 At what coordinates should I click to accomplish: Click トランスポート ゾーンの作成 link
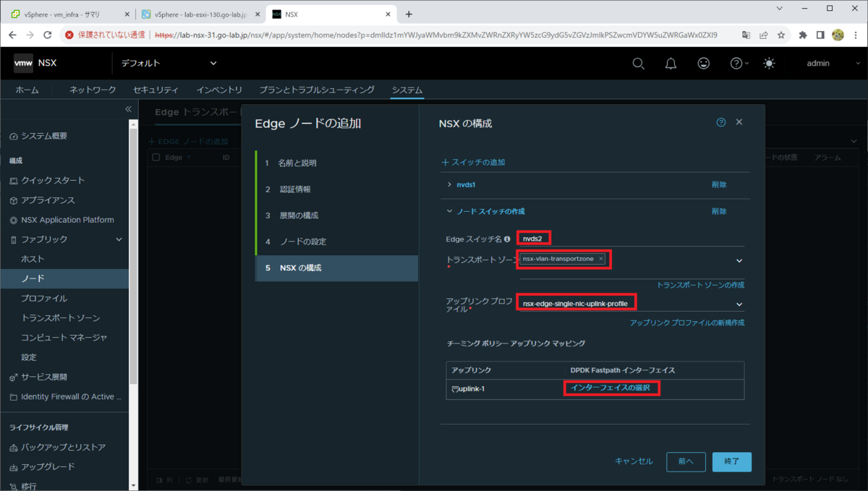pos(700,285)
